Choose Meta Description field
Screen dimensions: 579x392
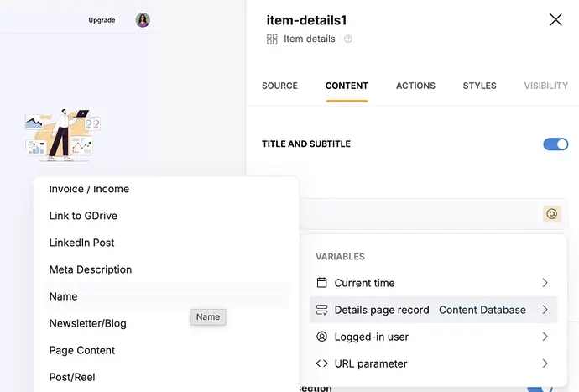click(91, 269)
